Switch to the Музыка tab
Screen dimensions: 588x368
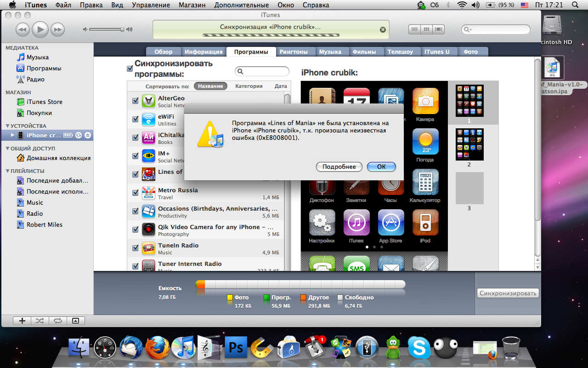click(330, 52)
